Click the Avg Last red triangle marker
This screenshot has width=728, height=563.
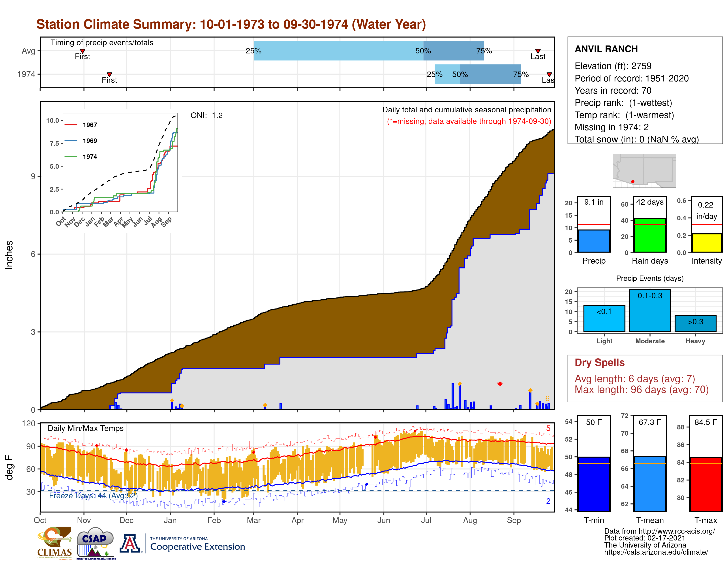538,51
